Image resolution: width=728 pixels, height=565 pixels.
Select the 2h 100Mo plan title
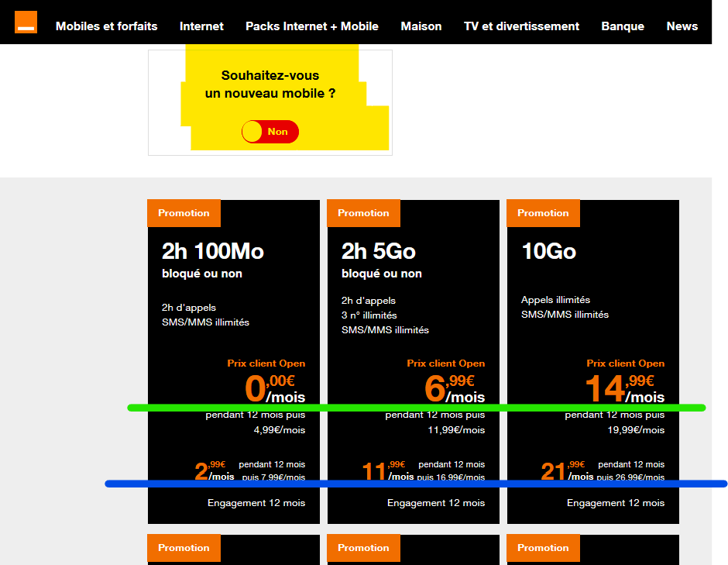213,251
